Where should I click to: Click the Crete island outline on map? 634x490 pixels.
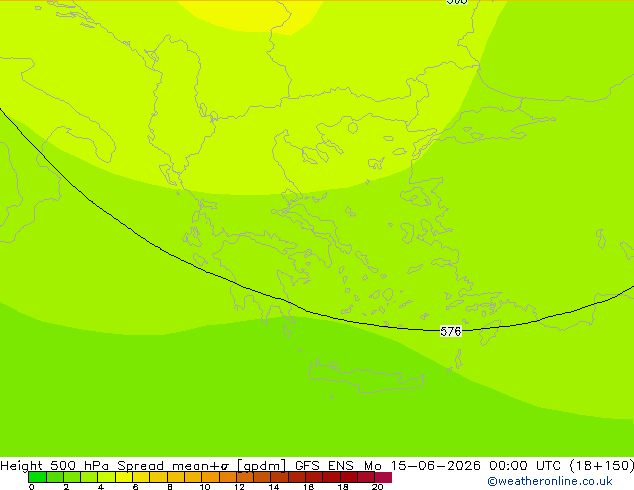point(366,375)
